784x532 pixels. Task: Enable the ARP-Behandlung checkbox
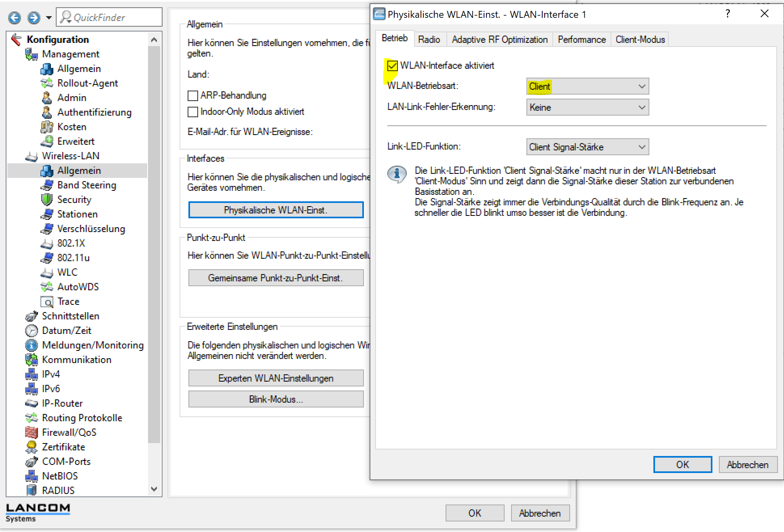point(193,96)
